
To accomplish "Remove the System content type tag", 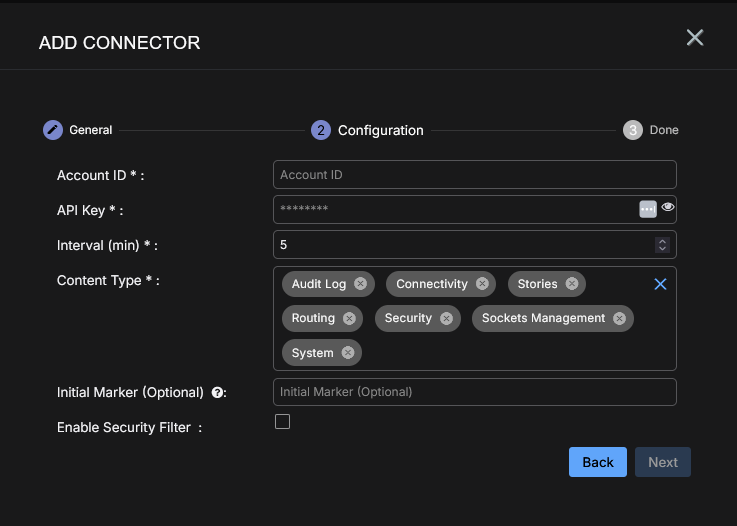I will coord(348,353).
